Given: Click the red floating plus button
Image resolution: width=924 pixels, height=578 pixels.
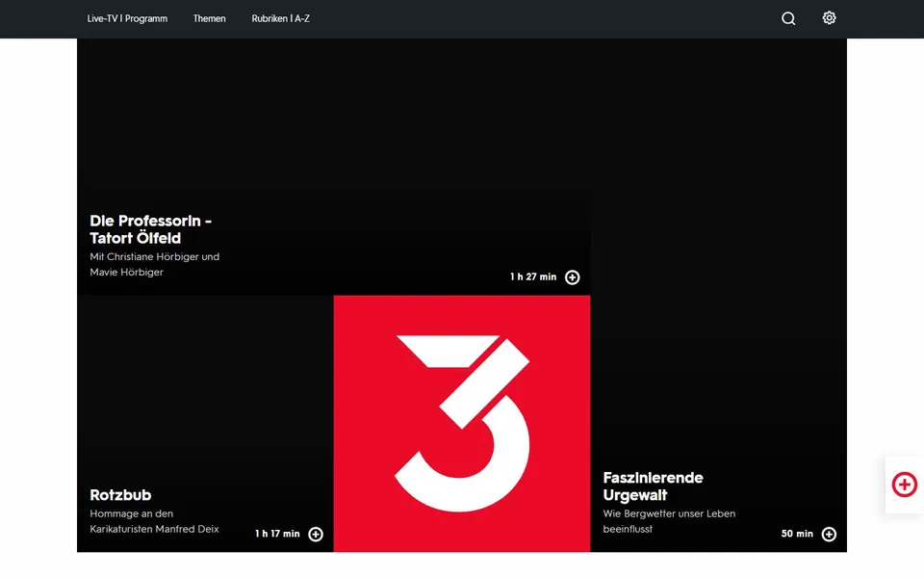Looking at the screenshot, I should point(905,485).
